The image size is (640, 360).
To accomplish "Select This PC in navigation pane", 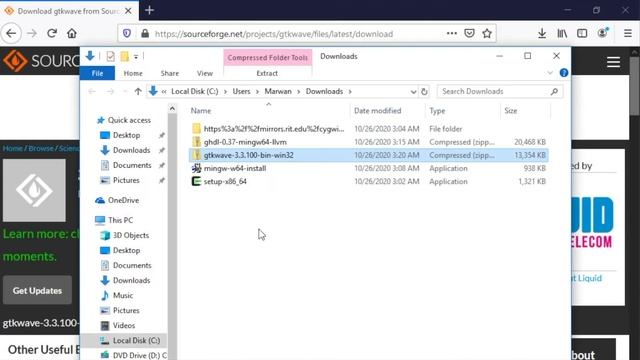I will click(120, 220).
